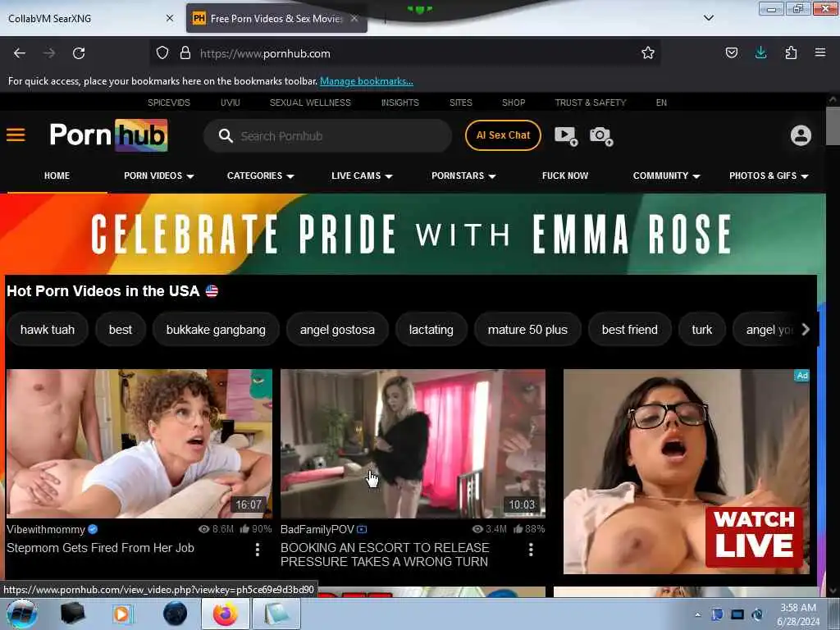Screen dimensions: 840x630
Task: Show hidden tray icons arrow
Action: tap(697, 614)
